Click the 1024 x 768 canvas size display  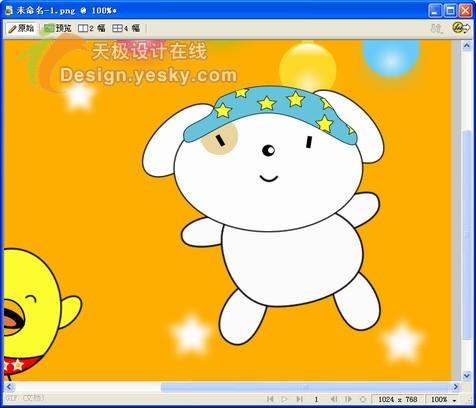398,399
